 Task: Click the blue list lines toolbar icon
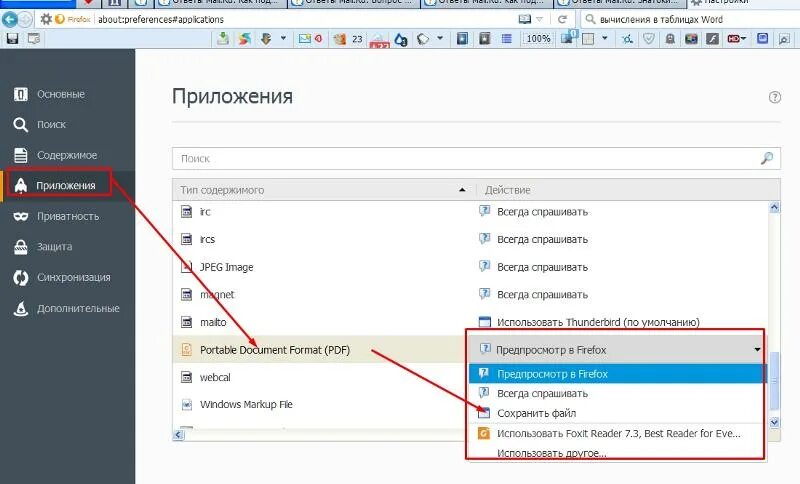pos(507,39)
